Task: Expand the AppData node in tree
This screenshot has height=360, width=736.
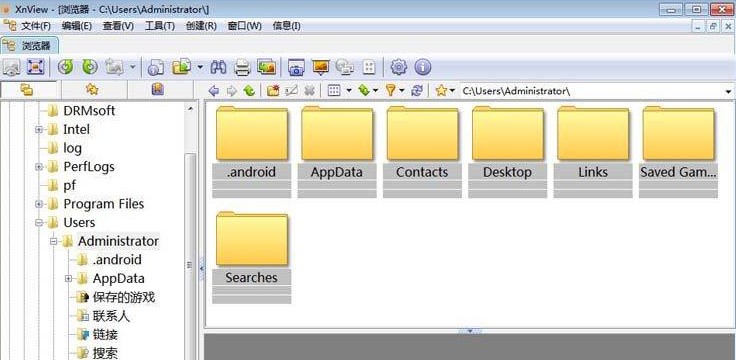Action: 69,278
